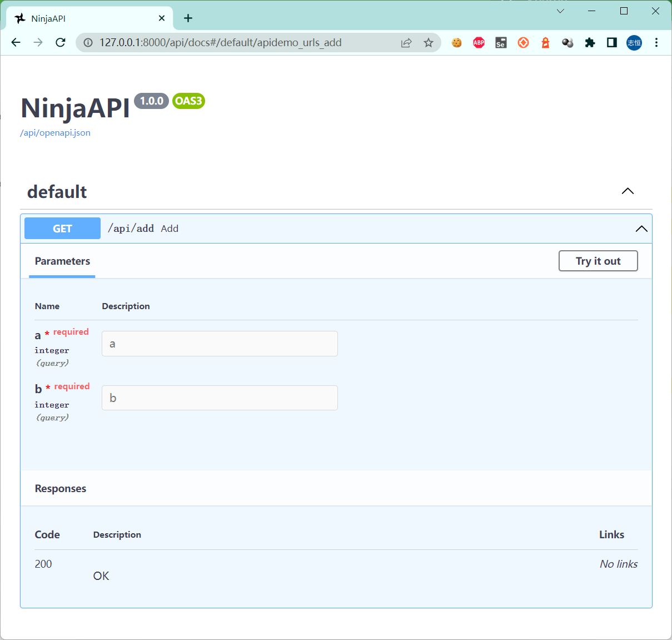672x640 pixels.
Task: Bookmark this page with the star icon
Action: (x=429, y=42)
